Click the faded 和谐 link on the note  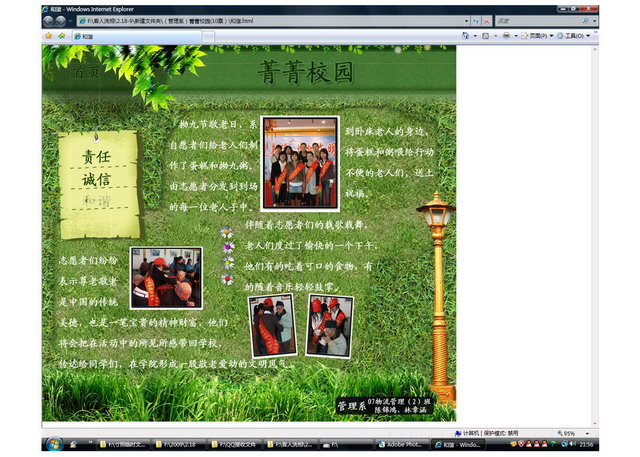[96, 201]
